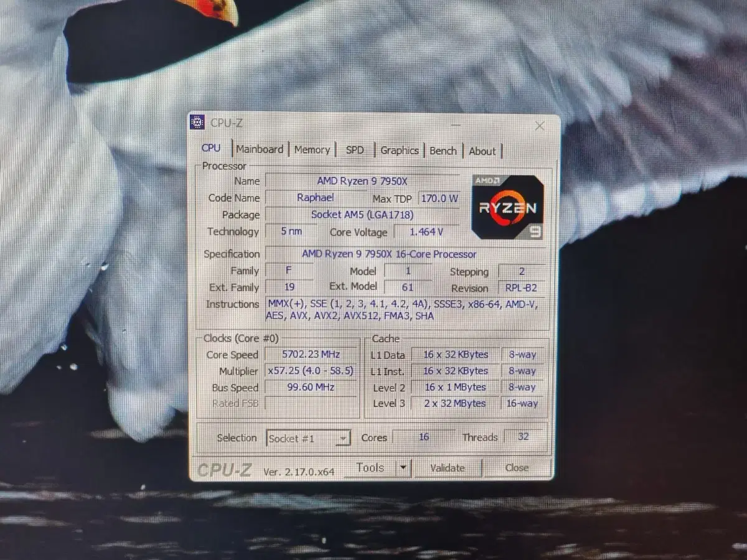
Task: Close CPU-Z window with the X button
Action: click(540, 126)
